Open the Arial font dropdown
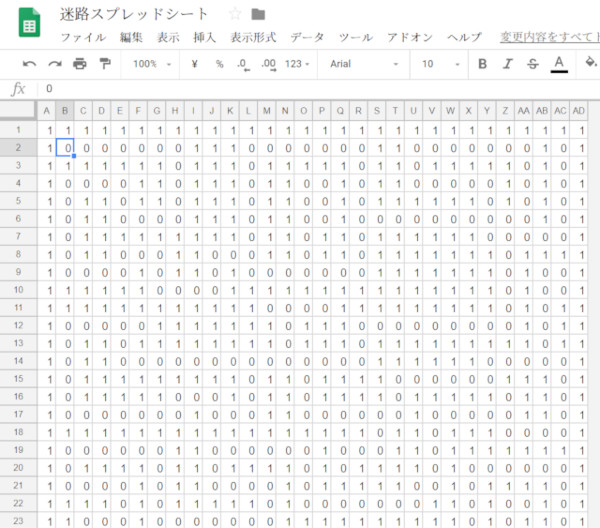This screenshot has width=600, height=528. pyautogui.click(x=364, y=64)
